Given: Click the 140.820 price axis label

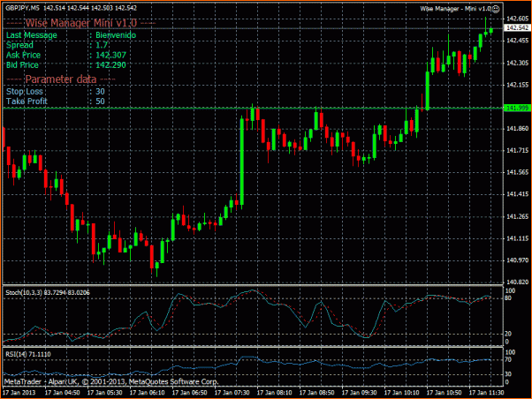Looking at the screenshot, I should tap(517, 282).
